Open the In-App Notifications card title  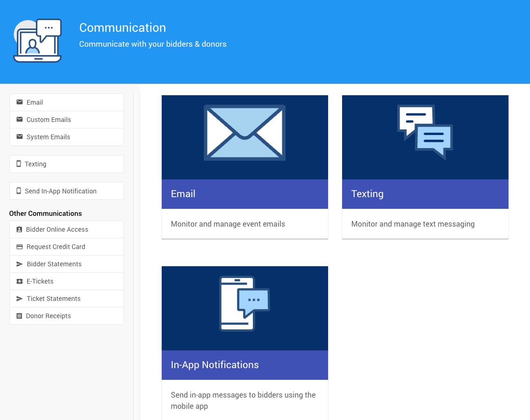point(215,365)
